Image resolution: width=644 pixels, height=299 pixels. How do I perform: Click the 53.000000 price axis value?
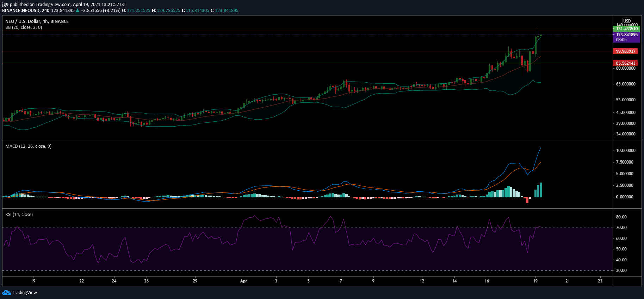[626, 100]
